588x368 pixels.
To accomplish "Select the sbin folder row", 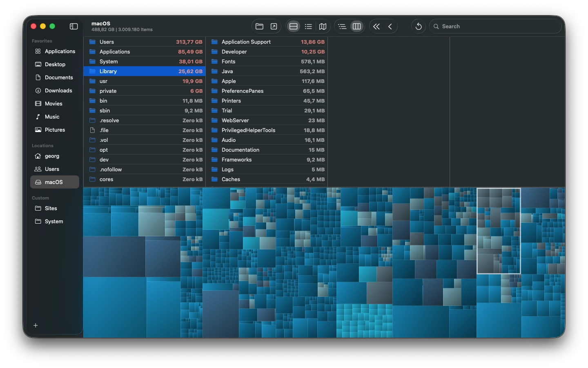I will pos(145,110).
